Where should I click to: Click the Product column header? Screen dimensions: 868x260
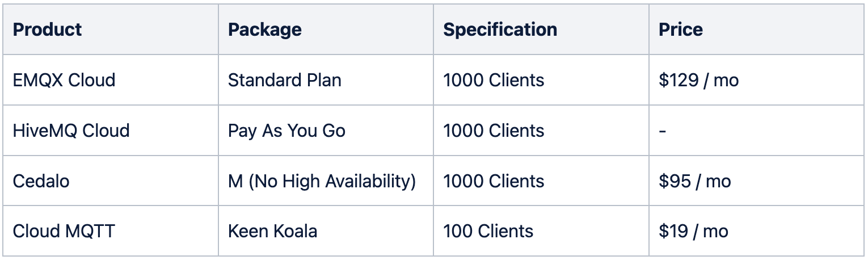pos(48,30)
